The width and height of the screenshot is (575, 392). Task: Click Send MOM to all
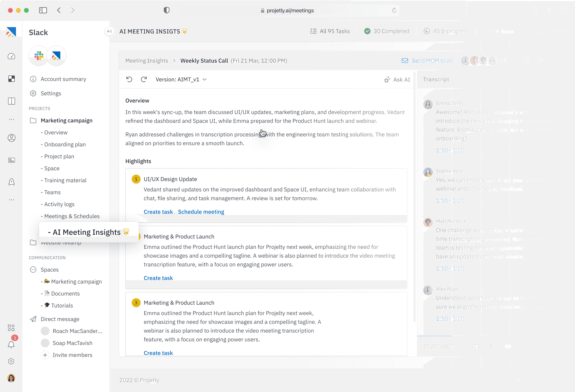tap(427, 61)
